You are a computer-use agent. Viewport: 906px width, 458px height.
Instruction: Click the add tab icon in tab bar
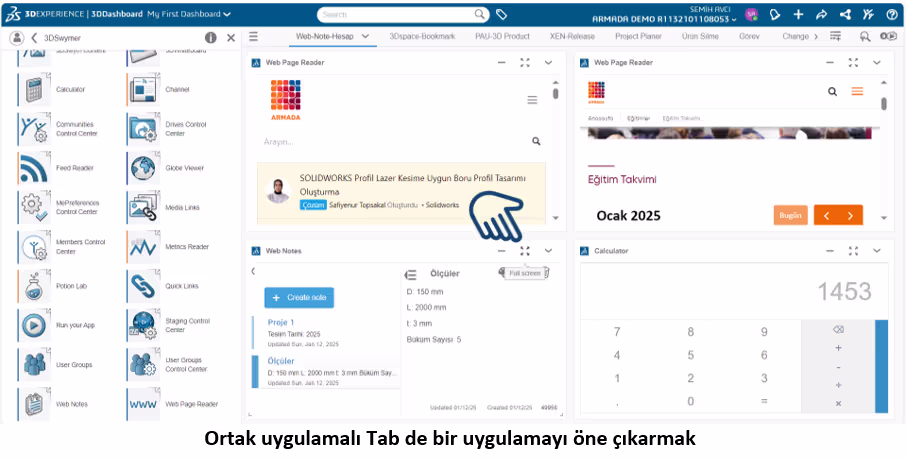pyautogui.click(x=836, y=36)
